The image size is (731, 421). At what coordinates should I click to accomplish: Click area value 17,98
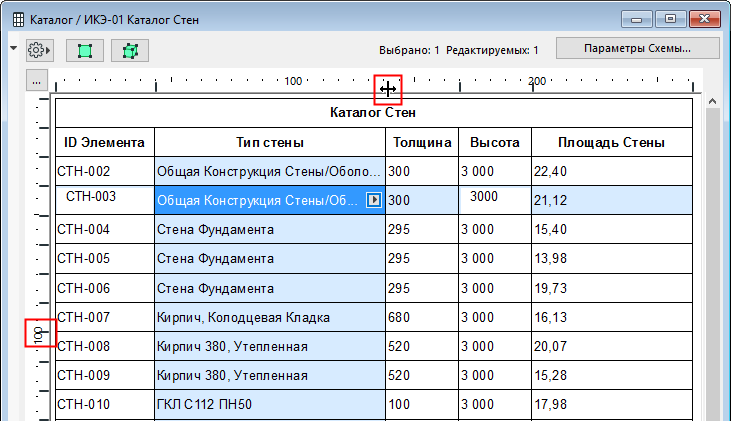(x=612, y=404)
